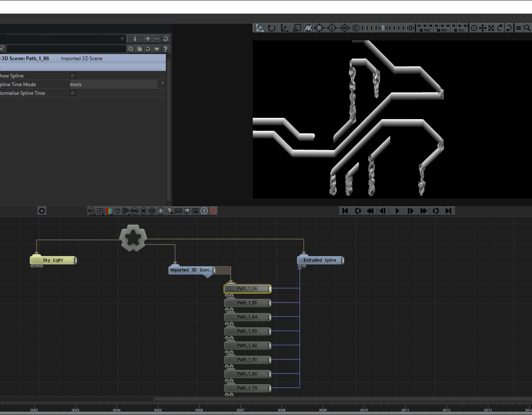This screenshot has width=532, height=415.
Task: Jump to timeline start playback button
Action: (x=345, y=211)
